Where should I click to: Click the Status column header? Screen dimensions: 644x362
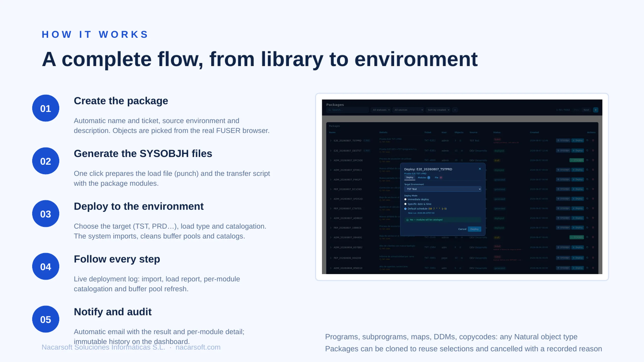coord(497,132)
